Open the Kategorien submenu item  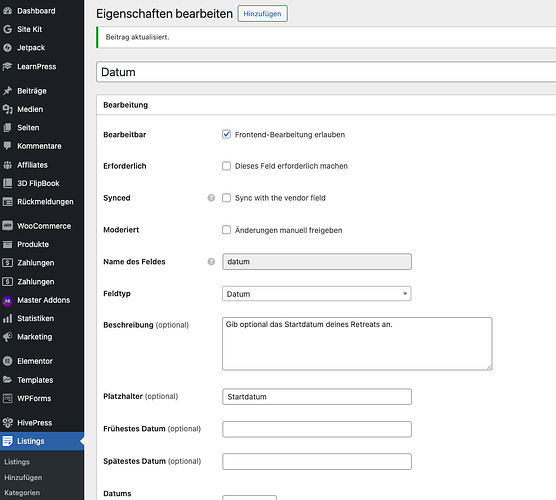point(22,493)
